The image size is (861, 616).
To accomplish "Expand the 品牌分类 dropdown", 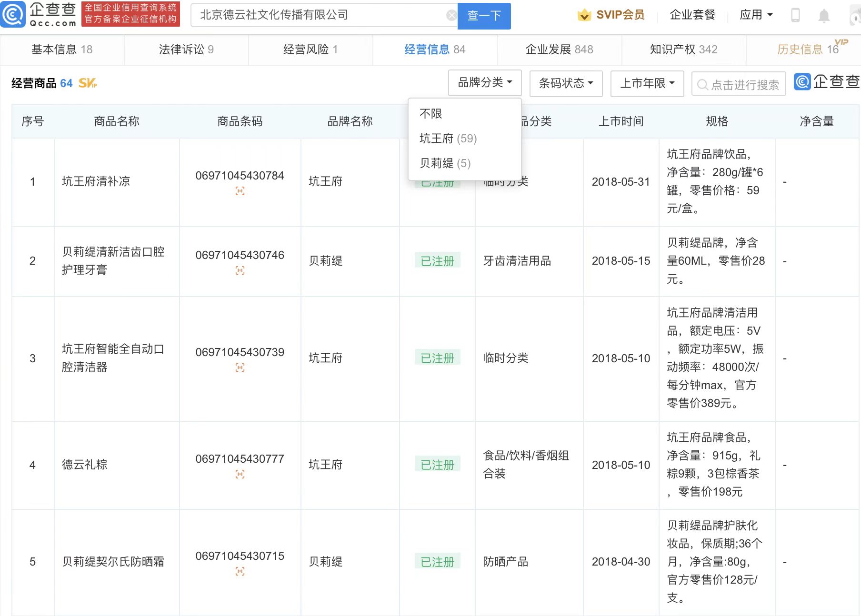I will coord(485,83).
